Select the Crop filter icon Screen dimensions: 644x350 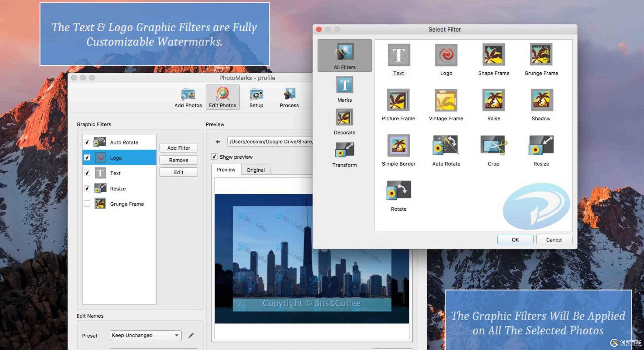493,146
